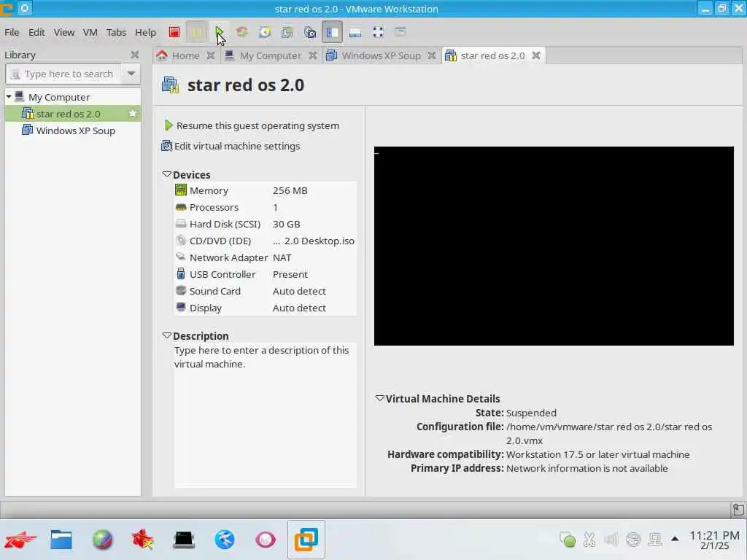Click the VMware Workstation taskbar icon

tap(306, 540)
